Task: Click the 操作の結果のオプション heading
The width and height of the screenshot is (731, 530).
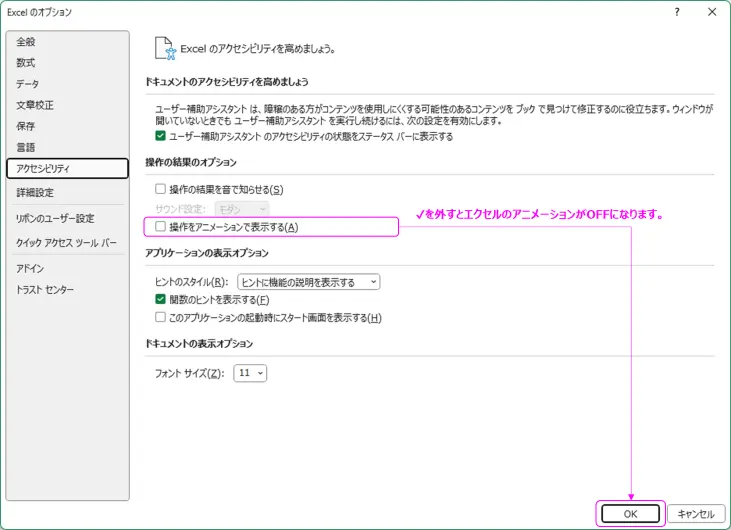Action: 191,162
